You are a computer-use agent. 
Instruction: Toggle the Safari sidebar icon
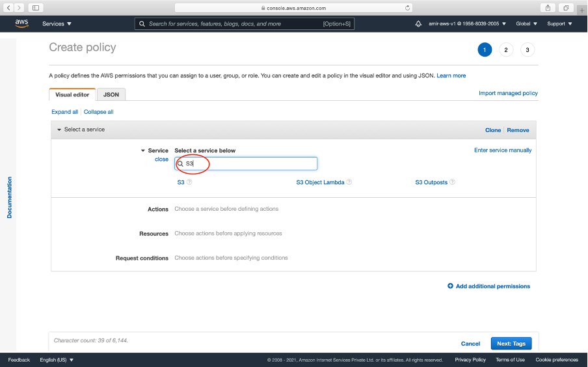pyautogui.click(x=36, y=8)
